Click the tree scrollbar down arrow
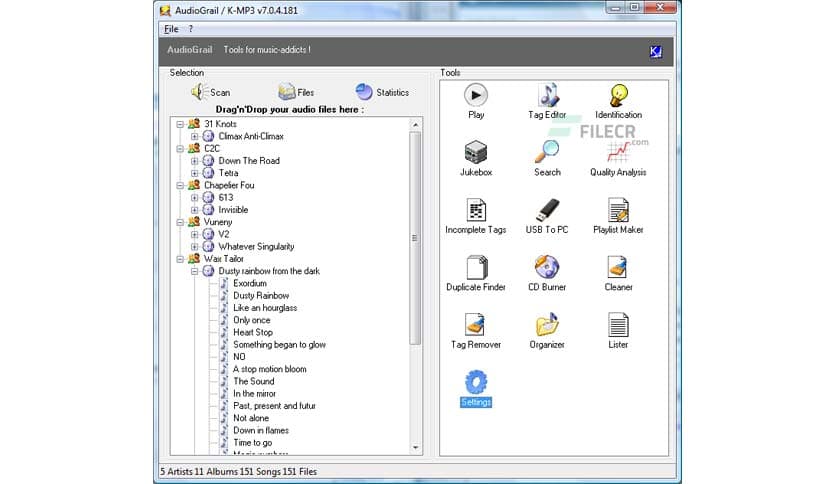This screenshot has width=836, height=484. [x=415, y=448]
